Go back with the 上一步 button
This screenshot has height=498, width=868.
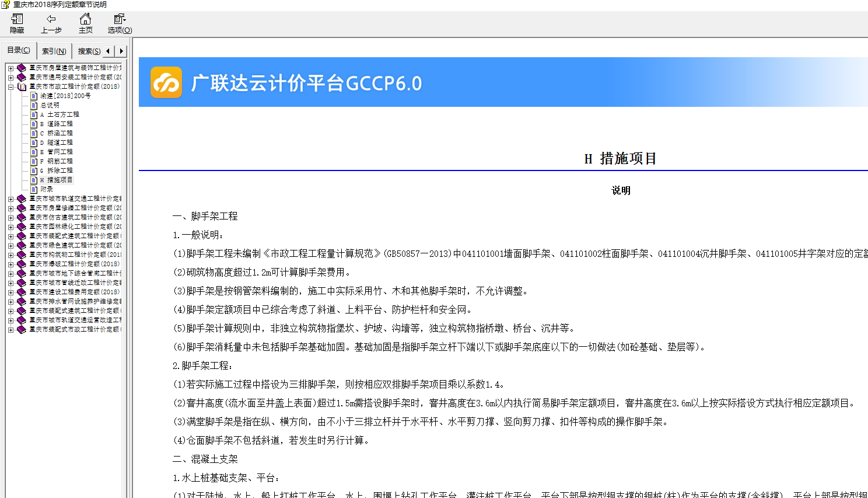pos(51,23)
